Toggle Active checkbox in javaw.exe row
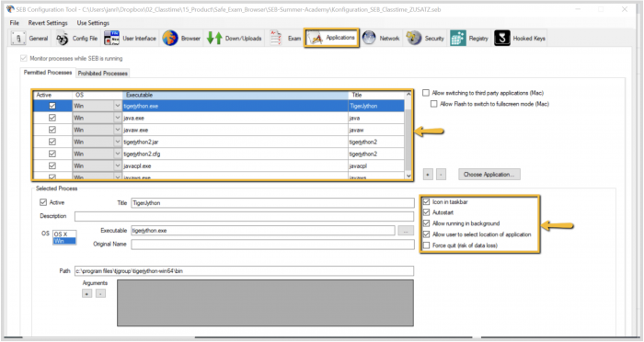This screenshot has height=342, width=644. point(52,130)
